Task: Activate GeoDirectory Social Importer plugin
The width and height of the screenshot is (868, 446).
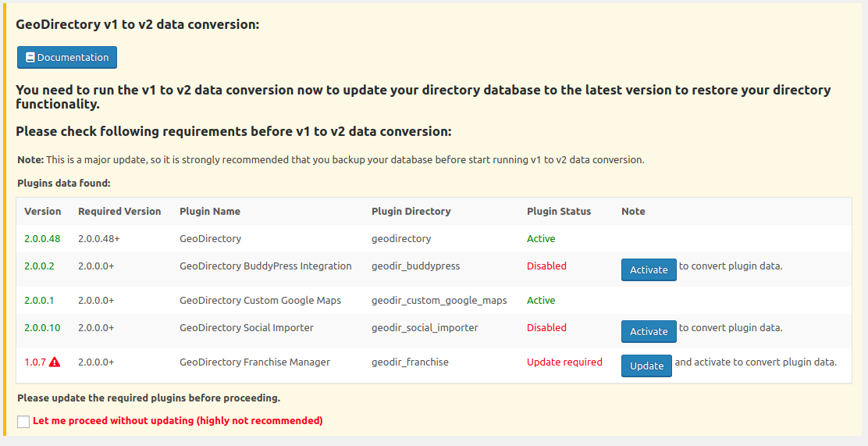Action: (x=649, y=331)
